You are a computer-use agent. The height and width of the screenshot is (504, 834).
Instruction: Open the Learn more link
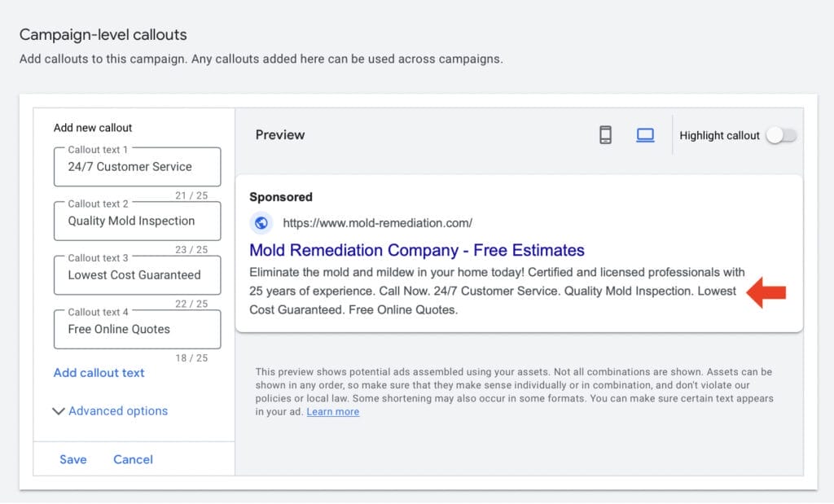click(x=332, y=412)
